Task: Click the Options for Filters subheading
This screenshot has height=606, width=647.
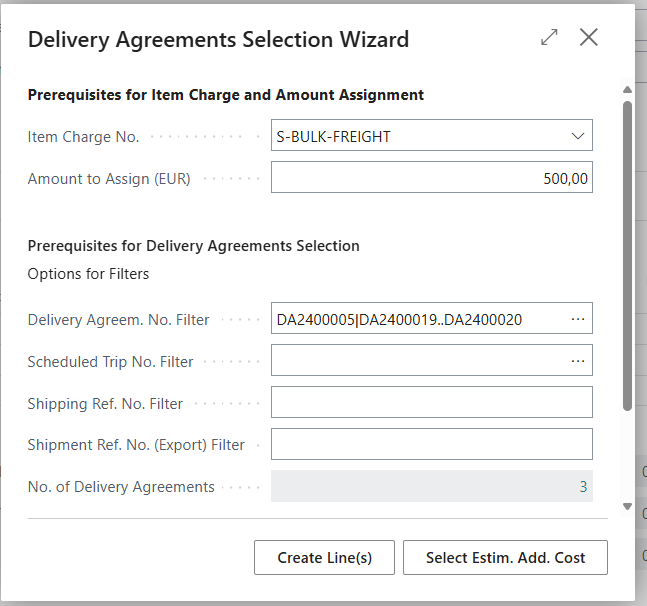Action: (88, 274)
